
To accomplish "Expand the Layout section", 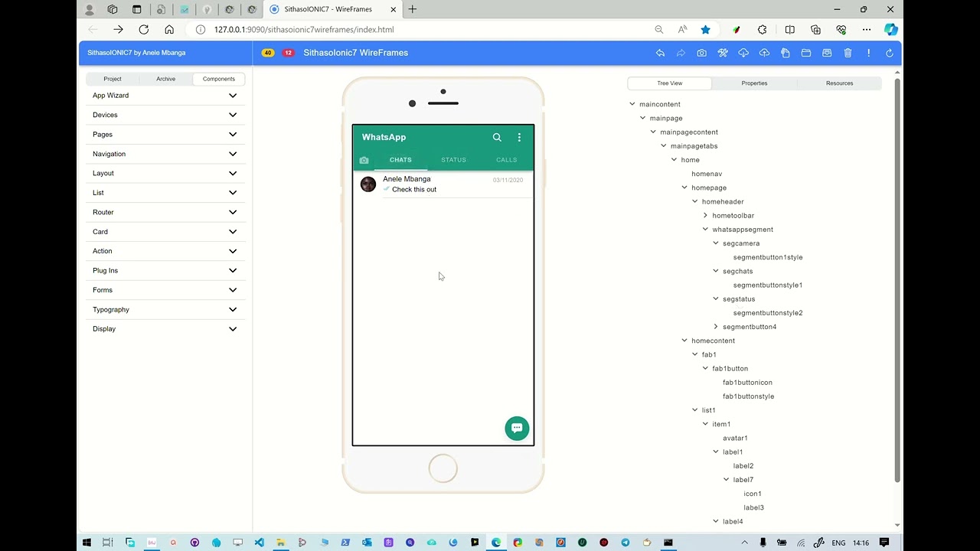I will [x=165, y=173].
